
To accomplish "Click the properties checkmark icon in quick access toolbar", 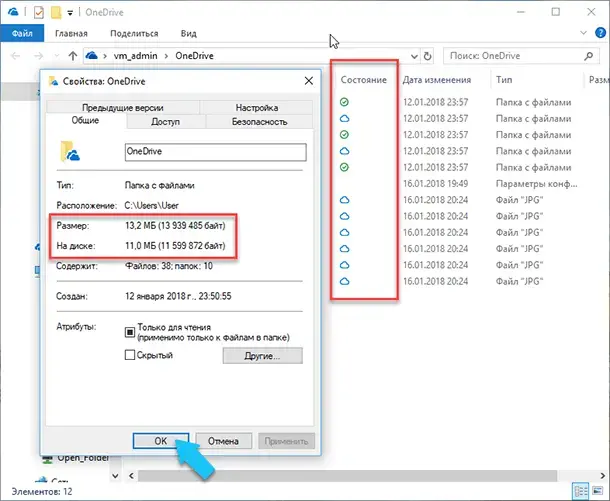I will click(x=36, y=11).
